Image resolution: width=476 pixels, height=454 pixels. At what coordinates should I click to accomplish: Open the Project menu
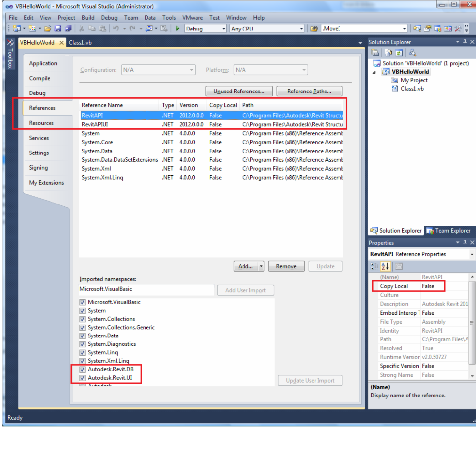[x=66, y=18]
